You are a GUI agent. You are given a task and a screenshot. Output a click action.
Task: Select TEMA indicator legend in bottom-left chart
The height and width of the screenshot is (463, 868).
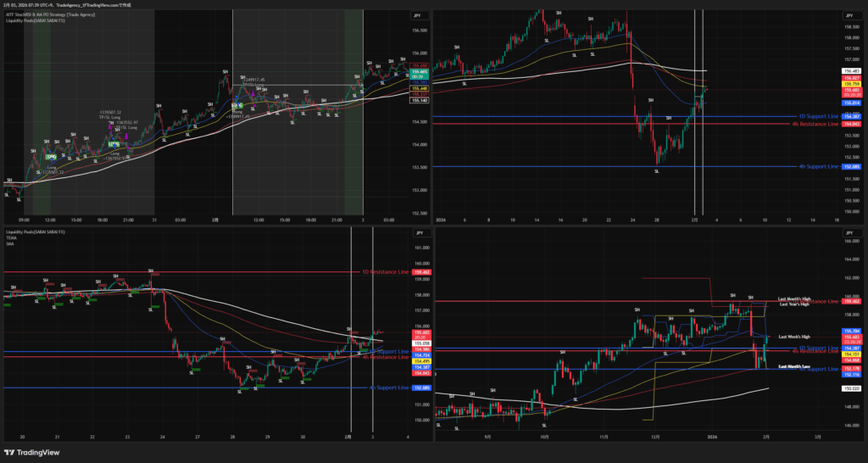[x=12, y=237]
